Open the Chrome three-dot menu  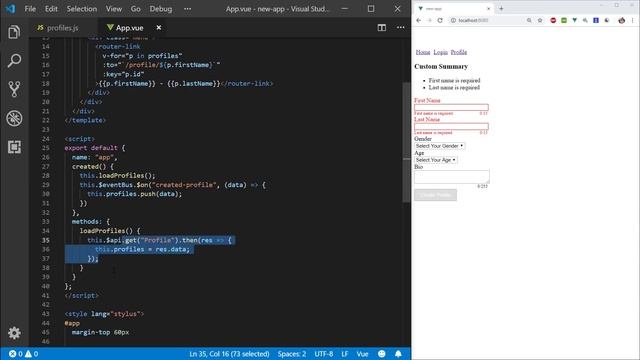click(633, 20)
